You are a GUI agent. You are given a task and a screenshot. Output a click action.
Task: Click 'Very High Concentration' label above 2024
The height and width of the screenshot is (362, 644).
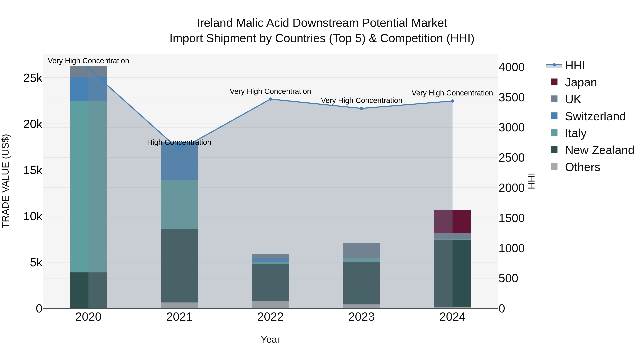(452, 93)
